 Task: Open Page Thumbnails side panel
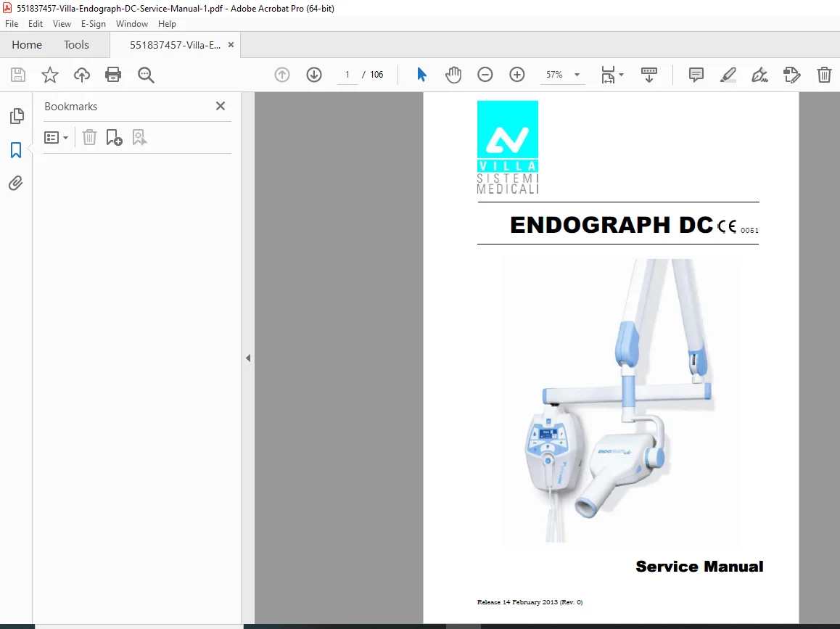coord(17,116)
